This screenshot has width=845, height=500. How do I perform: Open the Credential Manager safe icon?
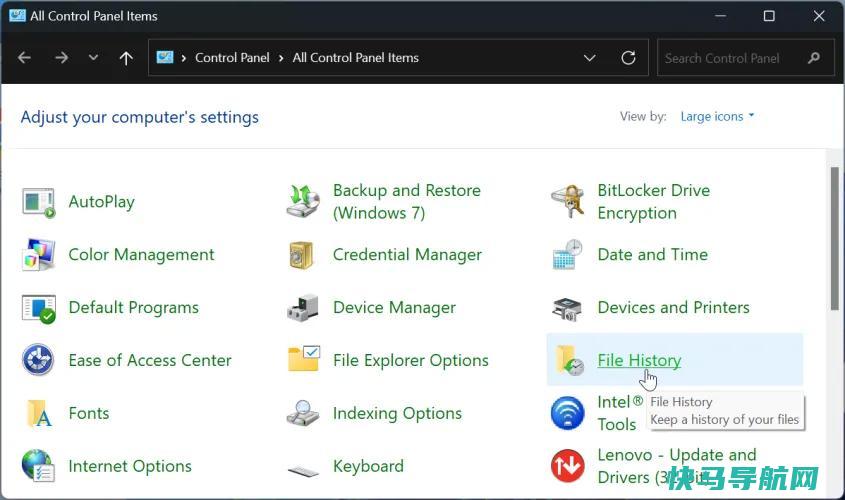302,255
